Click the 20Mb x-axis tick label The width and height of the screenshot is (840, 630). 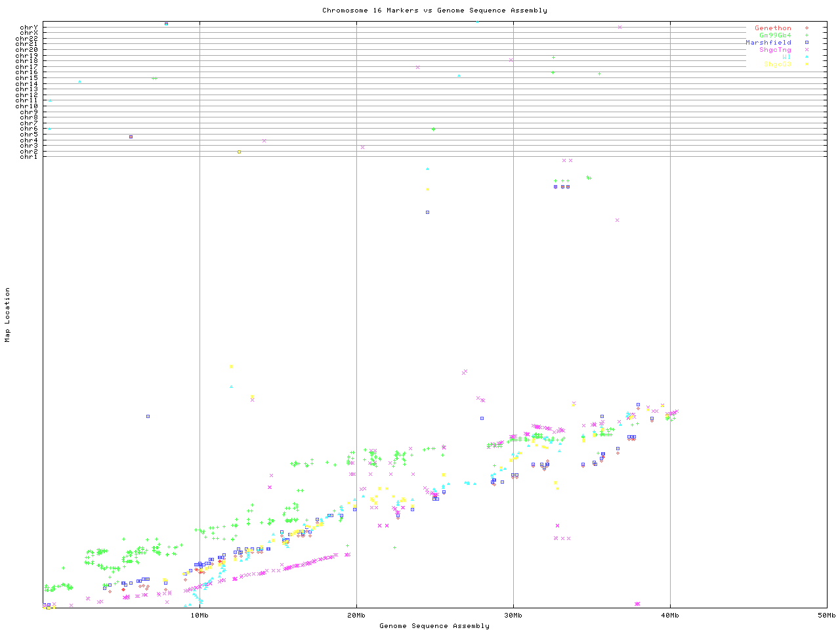tap(356, 616)
